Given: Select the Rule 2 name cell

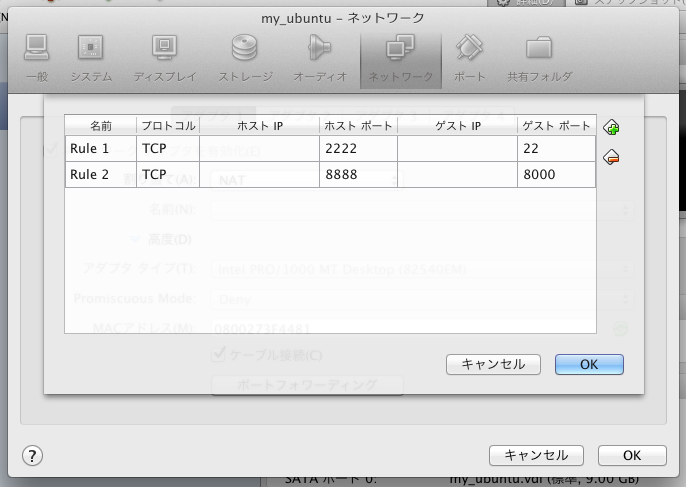Looking at the screenshot, I should (x=101, y=175).
